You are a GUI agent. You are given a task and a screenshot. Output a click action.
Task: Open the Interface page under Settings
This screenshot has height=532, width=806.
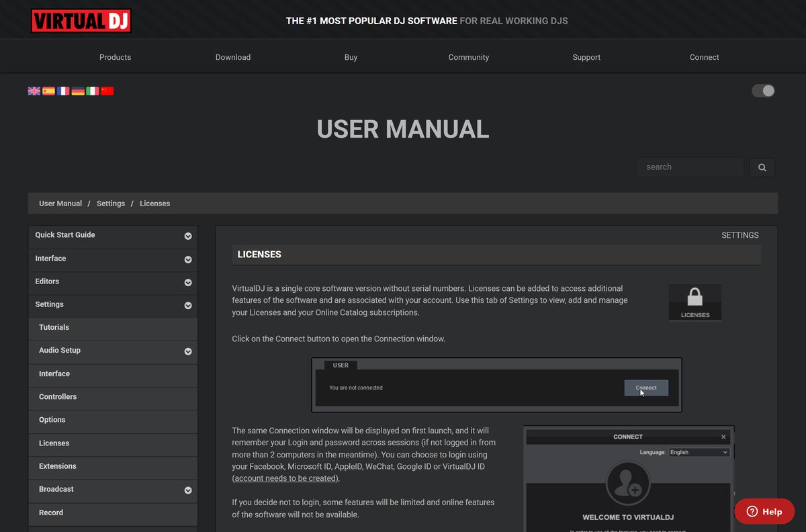pyautogui.click(x=113, y=374)
